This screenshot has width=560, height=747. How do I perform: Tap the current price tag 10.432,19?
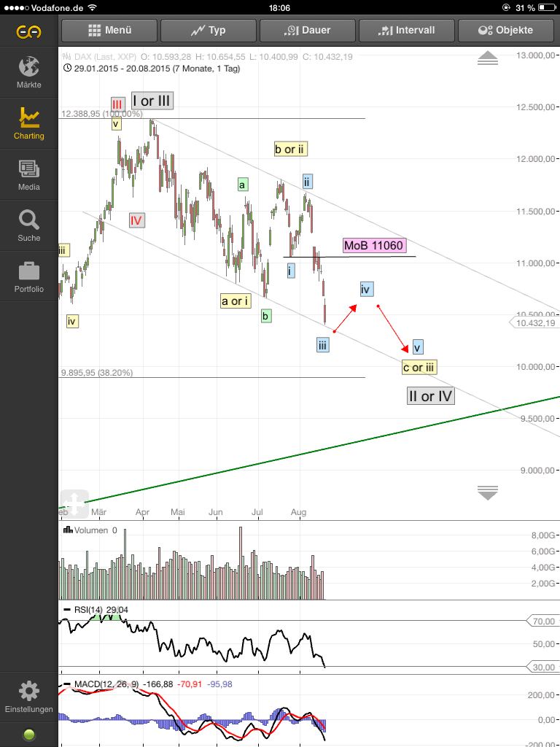coord(534,323)
